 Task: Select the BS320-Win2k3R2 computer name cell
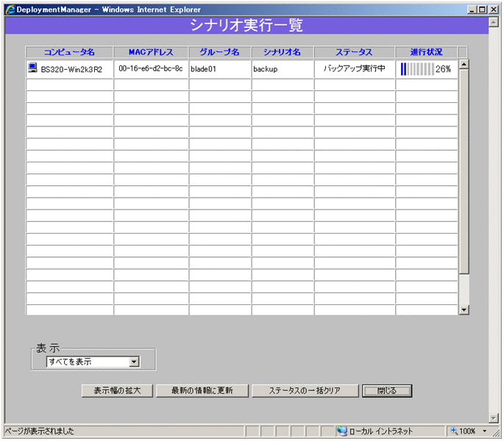[x=70, y=69]
